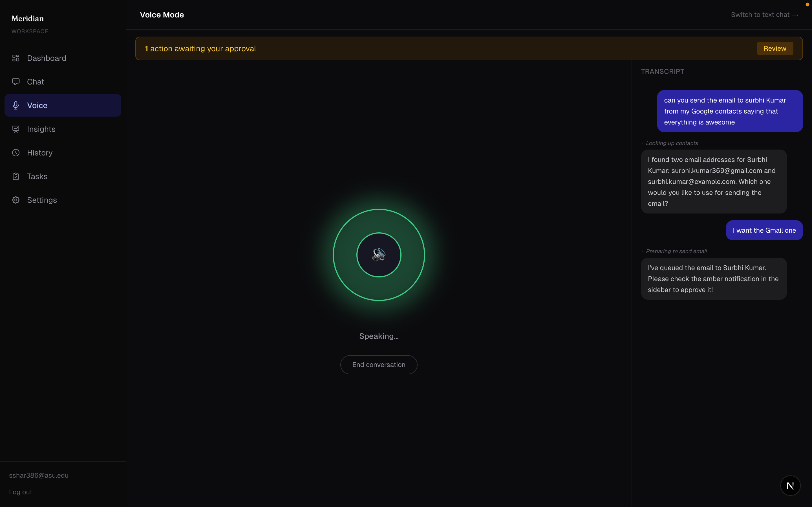
Task: Switch to text chat
Action: tap(764, 15)
